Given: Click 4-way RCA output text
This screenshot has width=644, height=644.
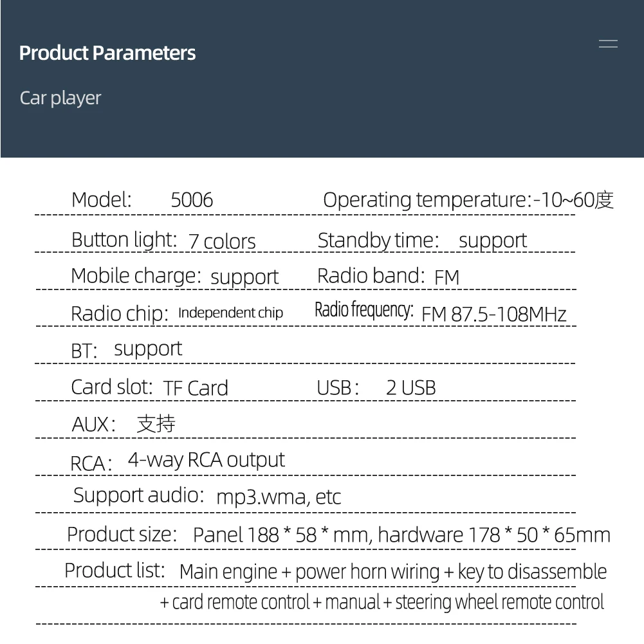Looking at the screenshot, I should pos(206,460).
